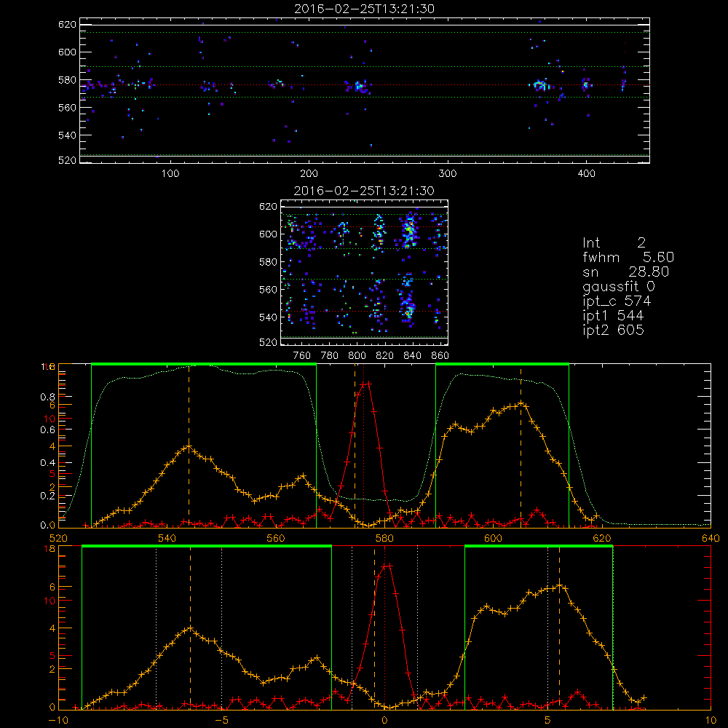Select the 'ipt_c 574' readout line
The height and width of the screenshot is (728, 728).
coord(617,301)
